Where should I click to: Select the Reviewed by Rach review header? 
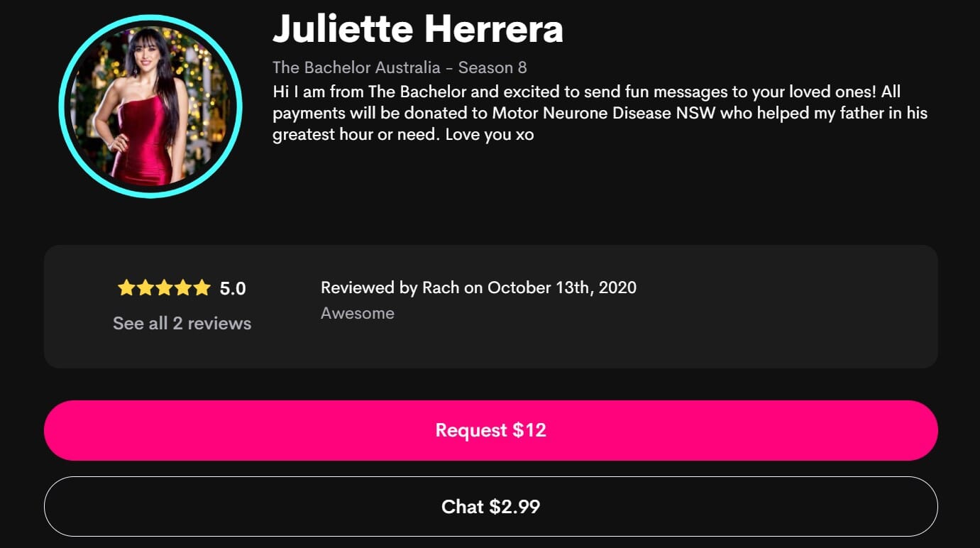(x=478, y=287)
